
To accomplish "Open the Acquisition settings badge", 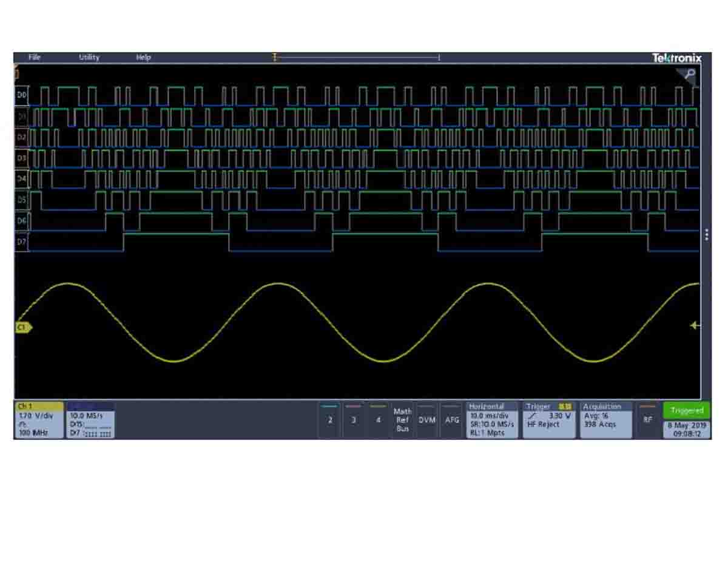I will [x=605, y=420].
